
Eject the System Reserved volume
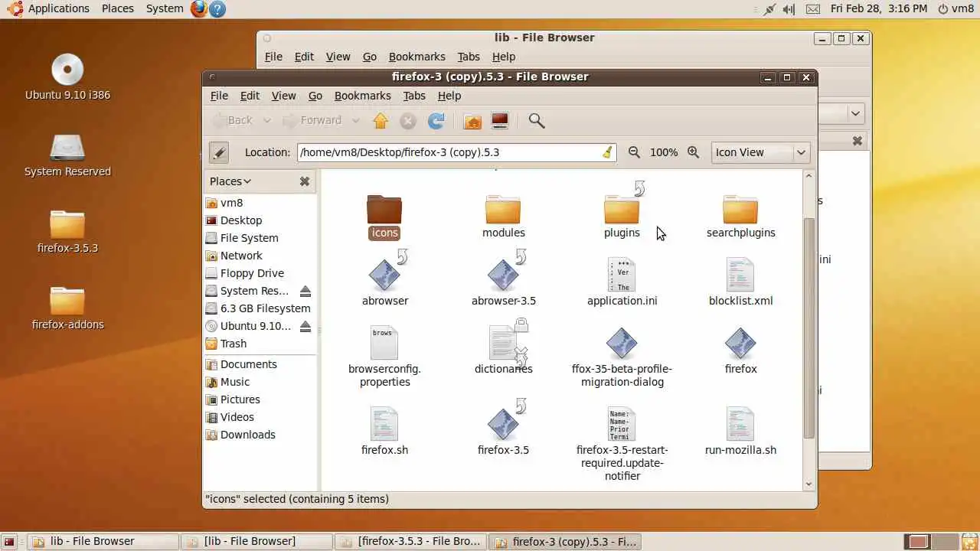pyautogui.click(x=305, y=291)
